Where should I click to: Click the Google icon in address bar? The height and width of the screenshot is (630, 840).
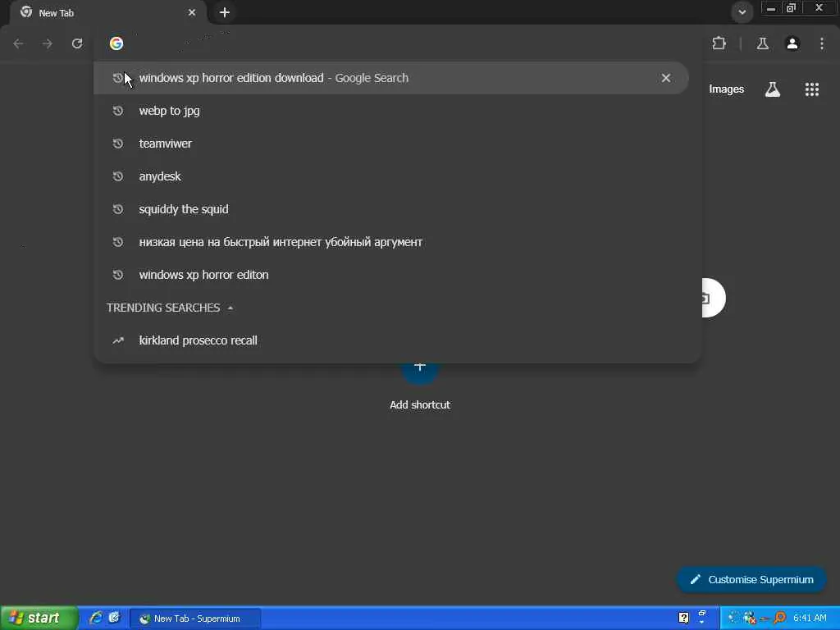pyautogui.click(x=116, y=43)
